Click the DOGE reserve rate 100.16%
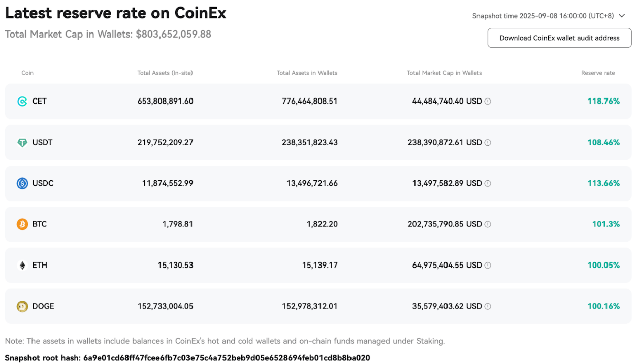Viewport: 639px width, 364px height. [603, 306]
